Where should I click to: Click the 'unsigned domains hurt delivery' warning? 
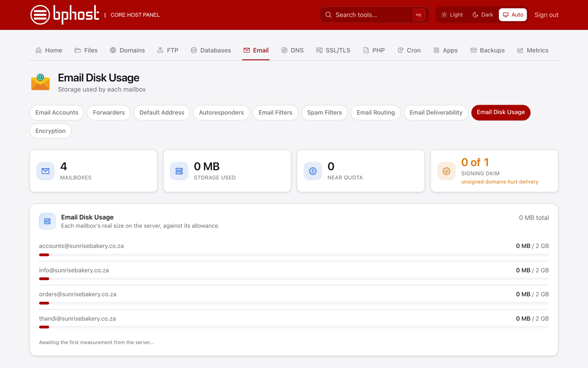click(500, 182)
